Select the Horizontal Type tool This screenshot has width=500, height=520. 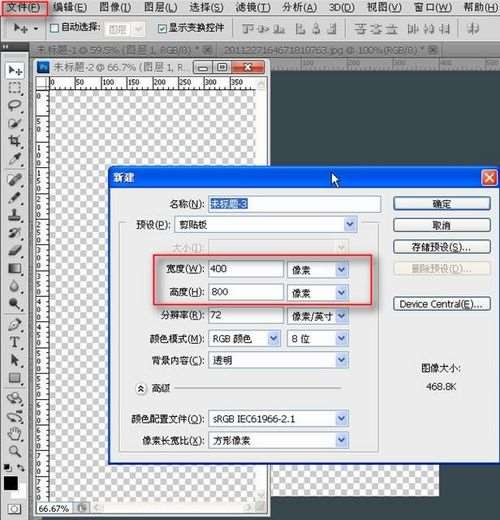pos(15,342)
